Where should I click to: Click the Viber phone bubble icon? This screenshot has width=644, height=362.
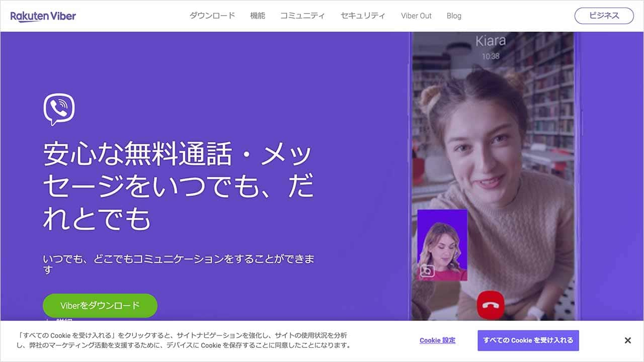[x=59, y=110]
